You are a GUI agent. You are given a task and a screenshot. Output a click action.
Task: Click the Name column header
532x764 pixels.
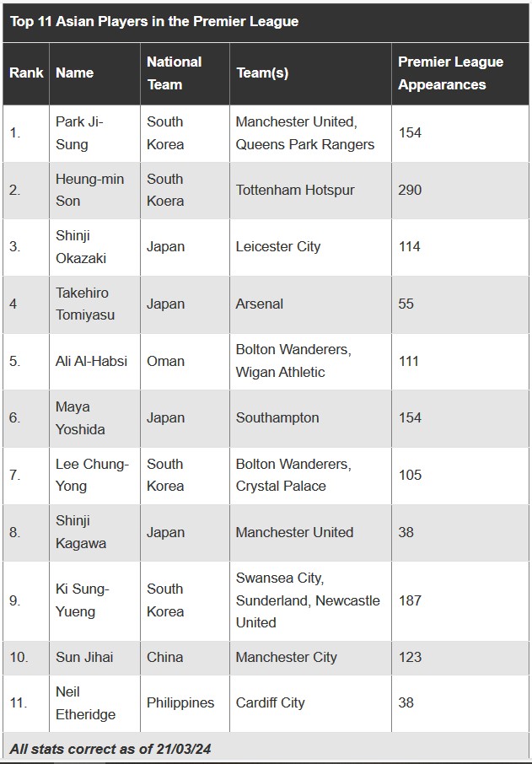click(74, 73)
